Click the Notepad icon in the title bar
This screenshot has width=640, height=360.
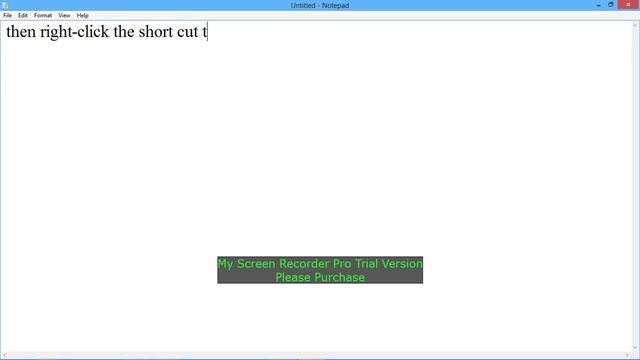(x=5, y=5)
